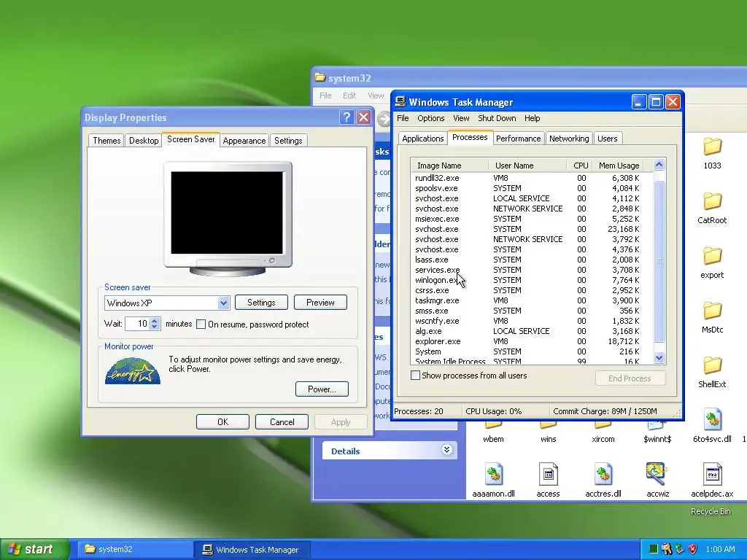The height and width of the screenshot is (560, 747).
Task: Open the Screen saver dropdown list
Action: pos(223,303)
